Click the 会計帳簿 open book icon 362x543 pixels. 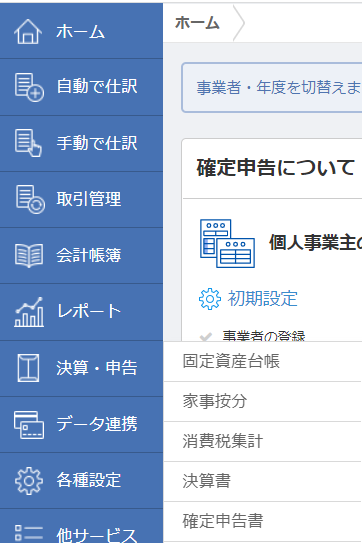tap(29, 256)
